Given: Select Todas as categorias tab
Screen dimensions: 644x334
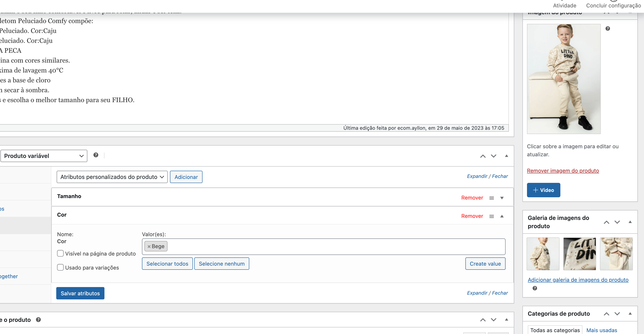Looking at the screenshot, I should 555,330.
